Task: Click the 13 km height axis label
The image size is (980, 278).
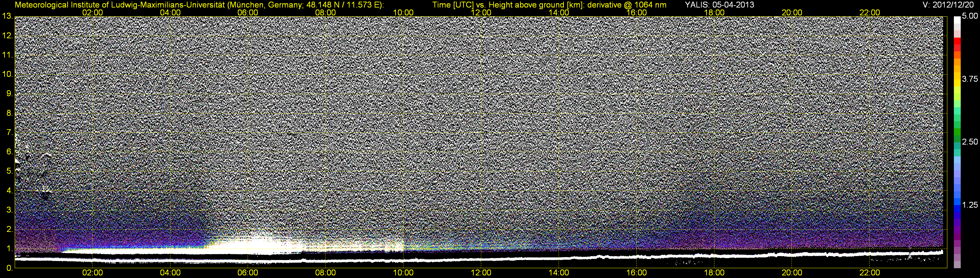Action: pyautogui.click(x=7, y=16)
